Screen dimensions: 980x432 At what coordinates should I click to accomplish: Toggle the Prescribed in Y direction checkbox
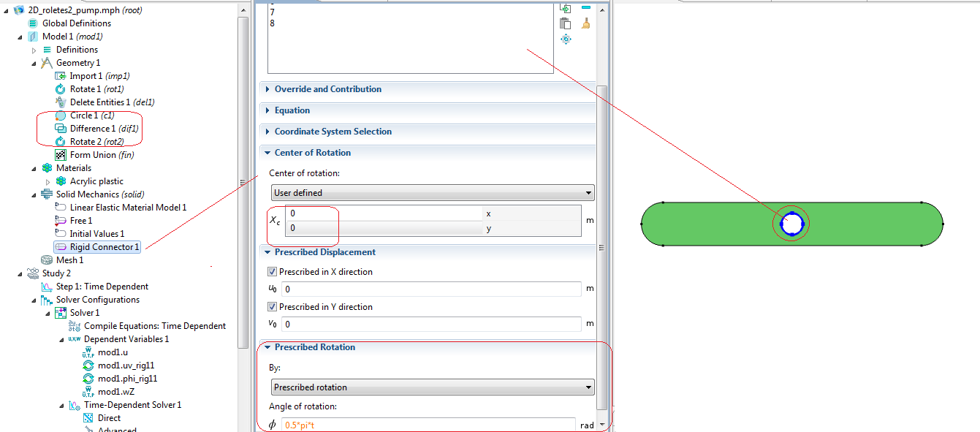273,307
